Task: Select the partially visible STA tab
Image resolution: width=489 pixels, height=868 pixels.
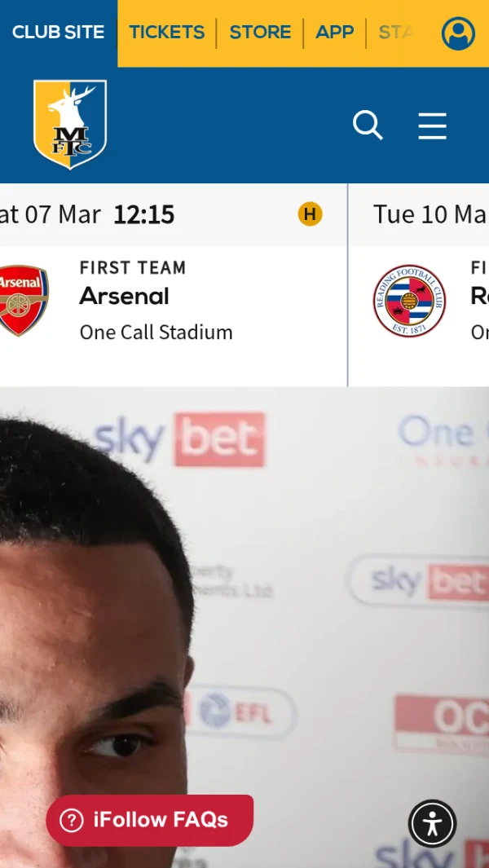Action: click(x=397, y=33)
